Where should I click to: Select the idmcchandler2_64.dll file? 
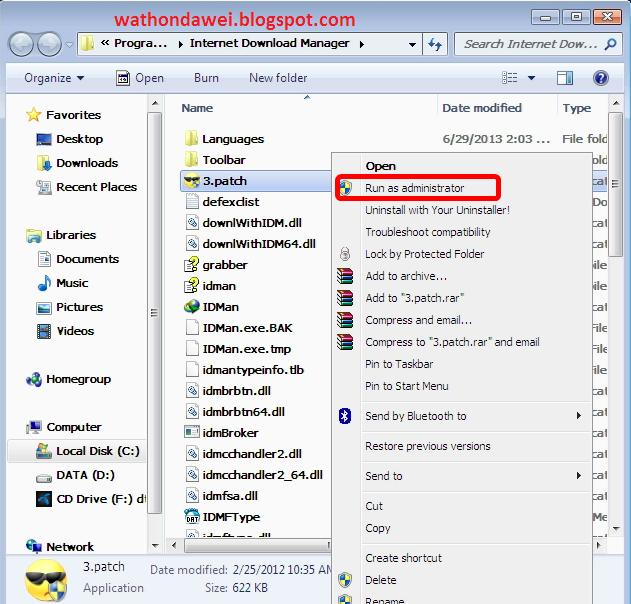(x=262, y=475)
